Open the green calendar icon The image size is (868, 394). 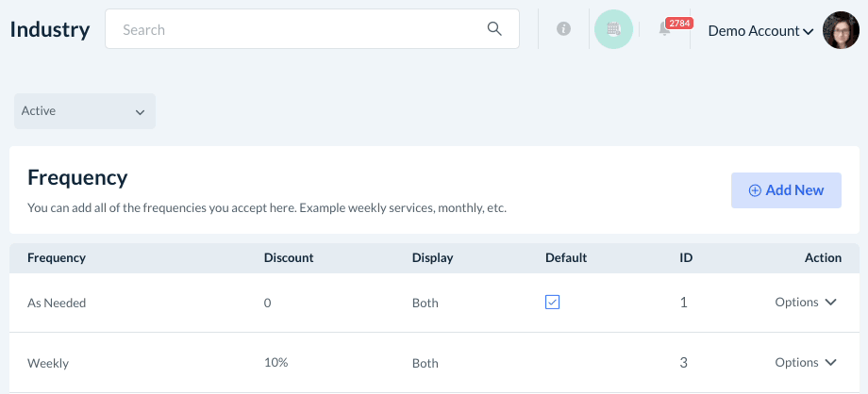coord(613,30)
